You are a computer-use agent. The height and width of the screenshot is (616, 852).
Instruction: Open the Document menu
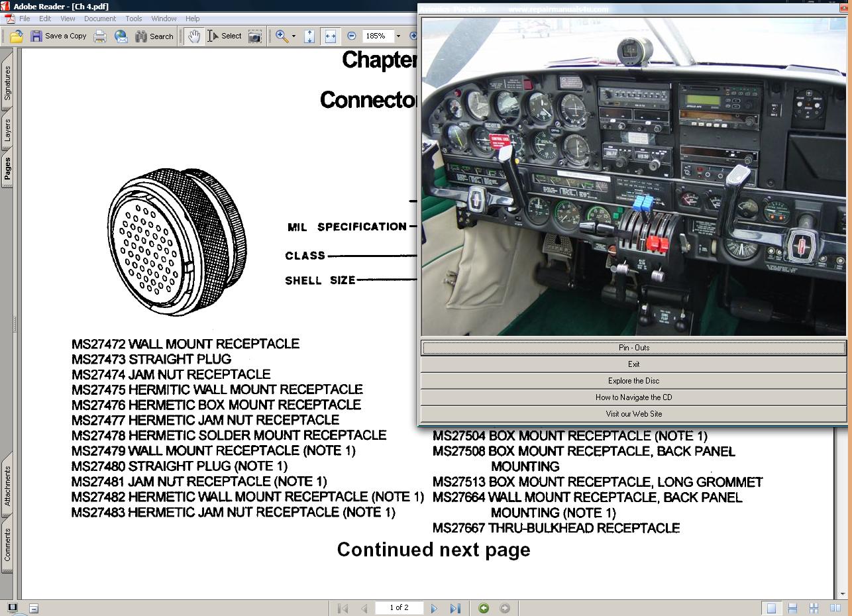tap(100, 19)
